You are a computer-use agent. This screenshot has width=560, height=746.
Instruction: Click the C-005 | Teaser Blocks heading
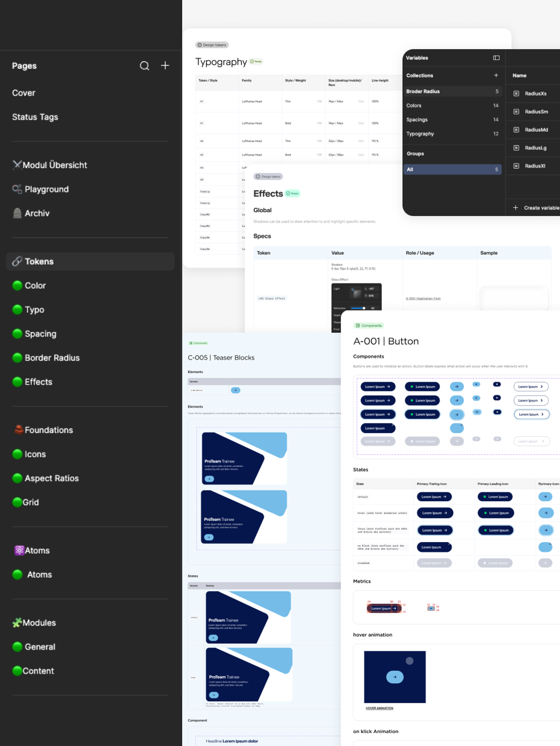(x=221, y=357)
